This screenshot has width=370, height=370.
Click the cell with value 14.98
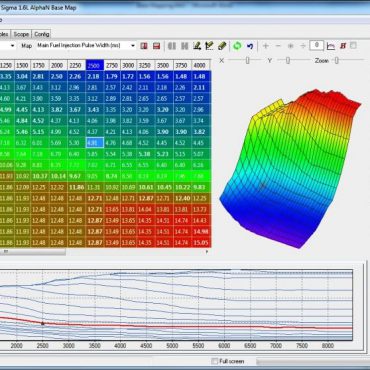(201, 231)
